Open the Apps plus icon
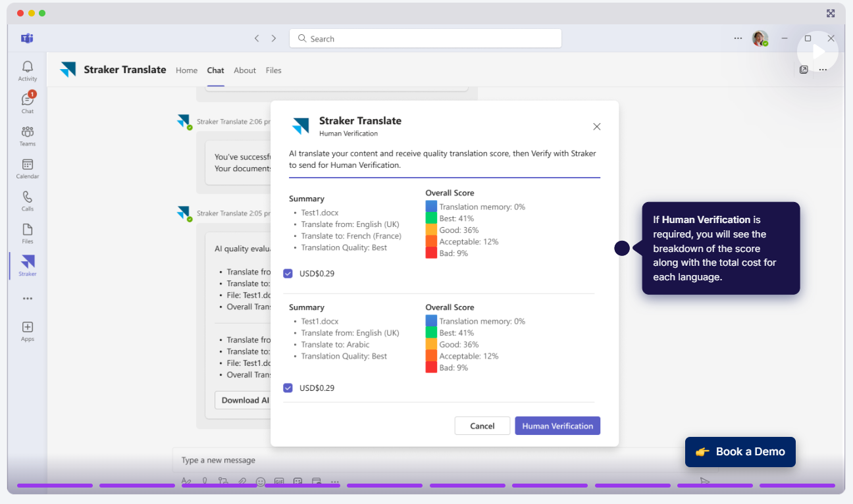The height and width of the screenshot is (504, 853). 28,331
